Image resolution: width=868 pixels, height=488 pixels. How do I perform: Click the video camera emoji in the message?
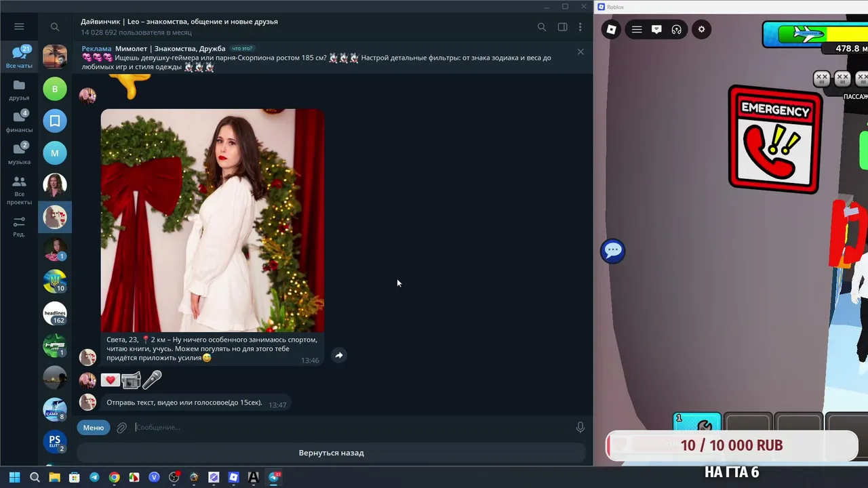tap(131, 380)
